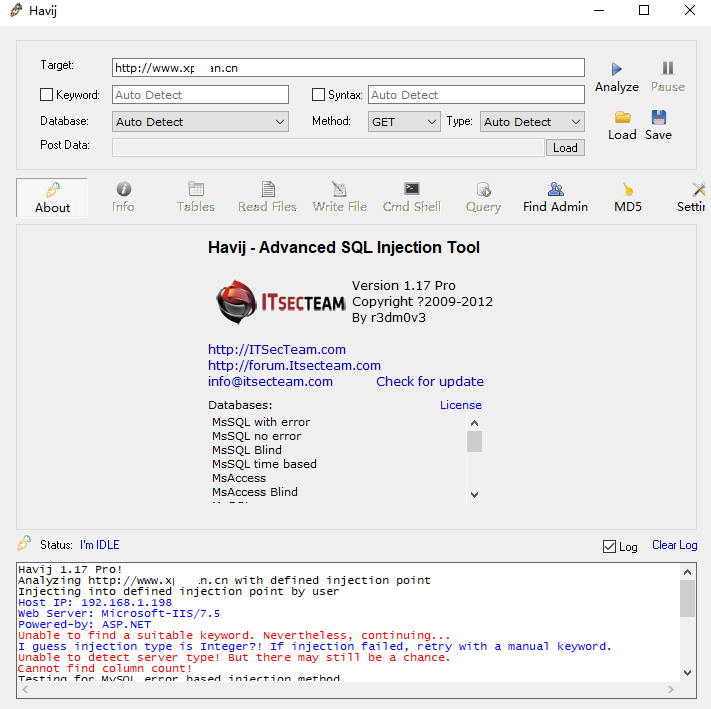Enable the Syntax checkbox
The width and height of the screenshot is (711, 709).
[x=318, y=95]
